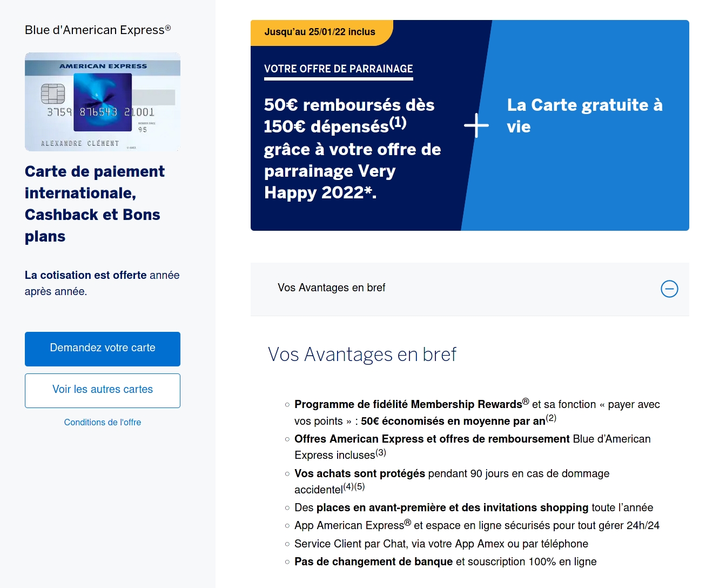Click Pas de changement de banque item

(x=446, y=562)
